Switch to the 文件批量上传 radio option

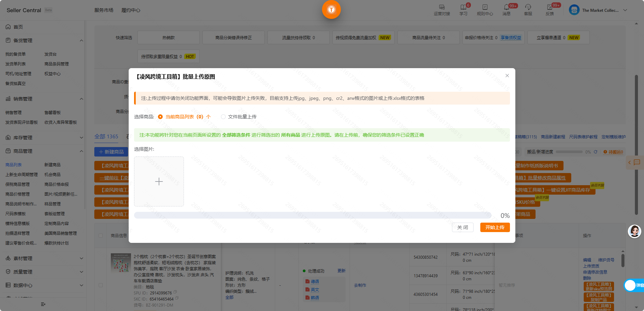[x=223, y=117]
